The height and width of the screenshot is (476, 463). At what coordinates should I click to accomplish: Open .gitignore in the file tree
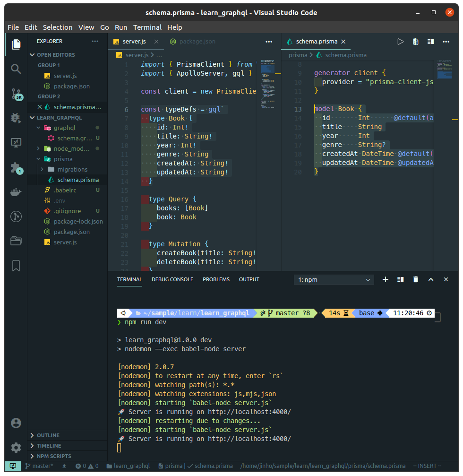[x=68, y=211]
